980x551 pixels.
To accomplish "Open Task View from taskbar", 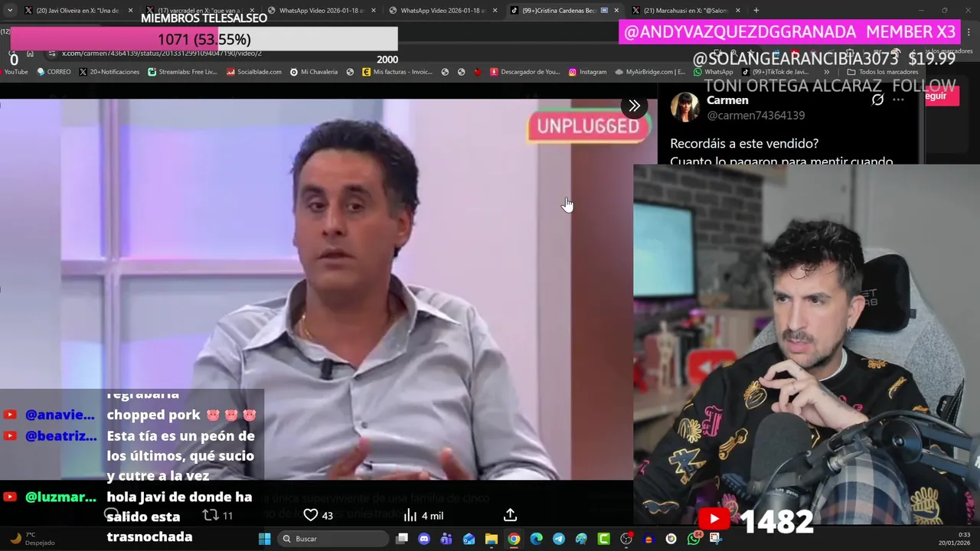I will coord(402,539).
